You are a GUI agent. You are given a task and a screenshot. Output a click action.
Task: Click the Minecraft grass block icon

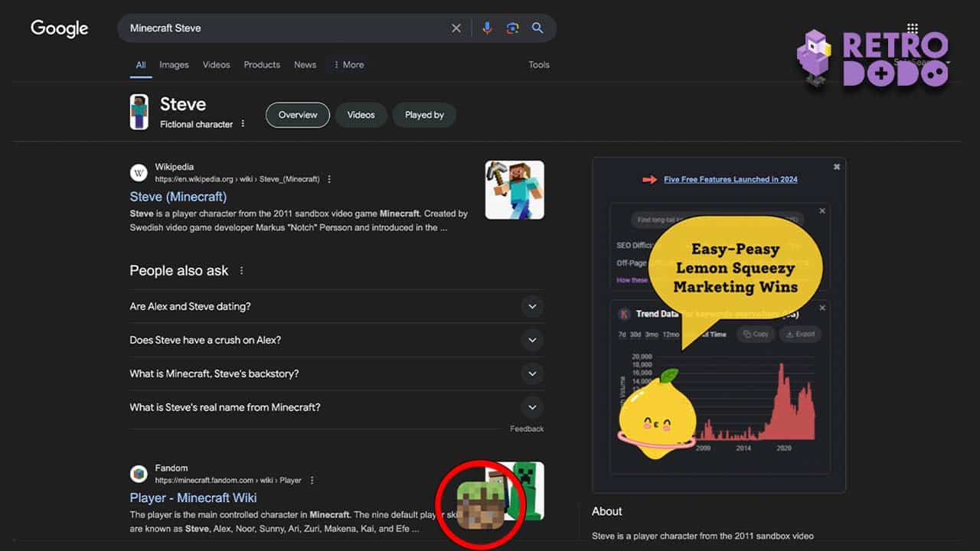pos(480,505)
